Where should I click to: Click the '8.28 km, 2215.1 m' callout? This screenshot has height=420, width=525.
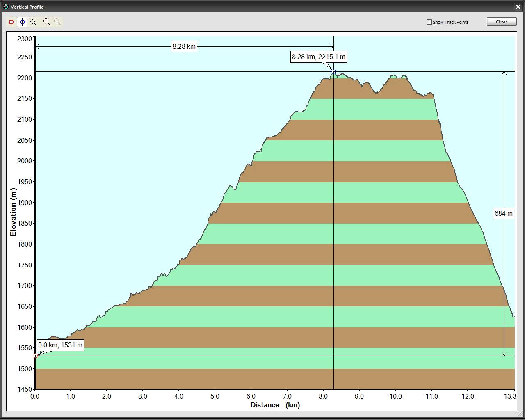tap(318, 57)
